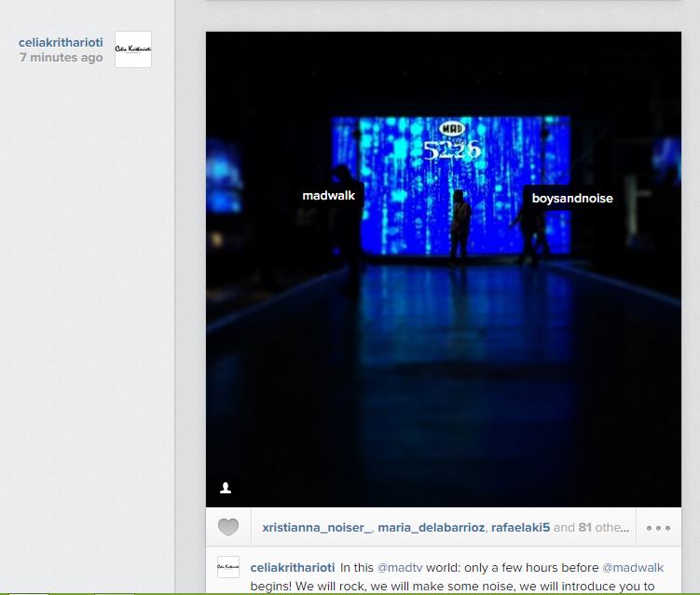The image size is (700, 595).
Task: Open celiakritharioti username link in sidebar
Action: [61, 43]
